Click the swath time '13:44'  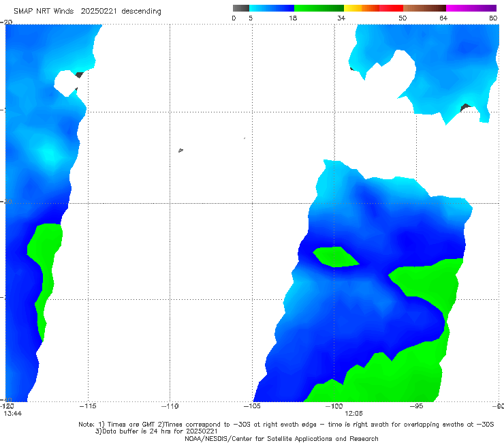tap(12, 414)
